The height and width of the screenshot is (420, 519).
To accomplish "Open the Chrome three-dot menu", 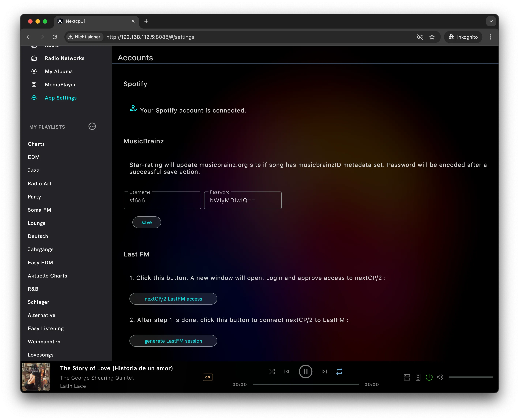I will 490,37.
